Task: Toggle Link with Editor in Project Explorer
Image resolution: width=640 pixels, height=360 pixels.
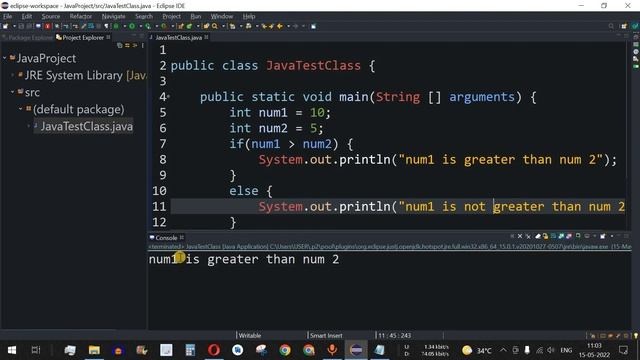Action: (127, 45)
